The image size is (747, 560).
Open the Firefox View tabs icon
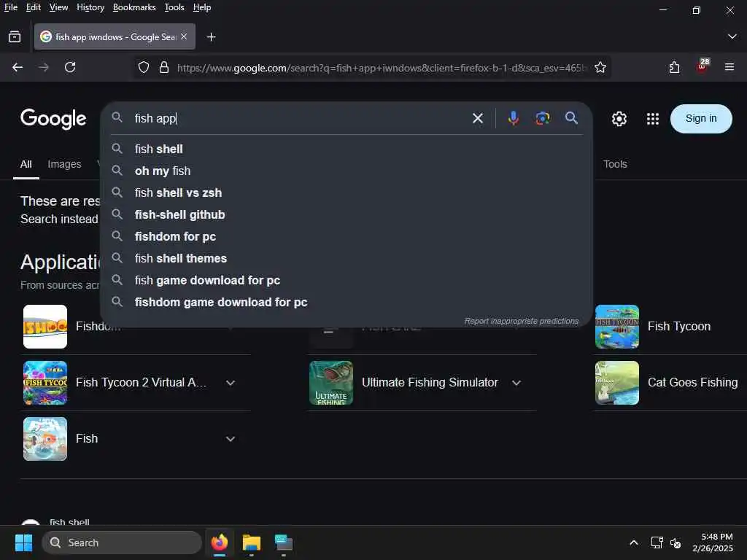tap(15, 36)
